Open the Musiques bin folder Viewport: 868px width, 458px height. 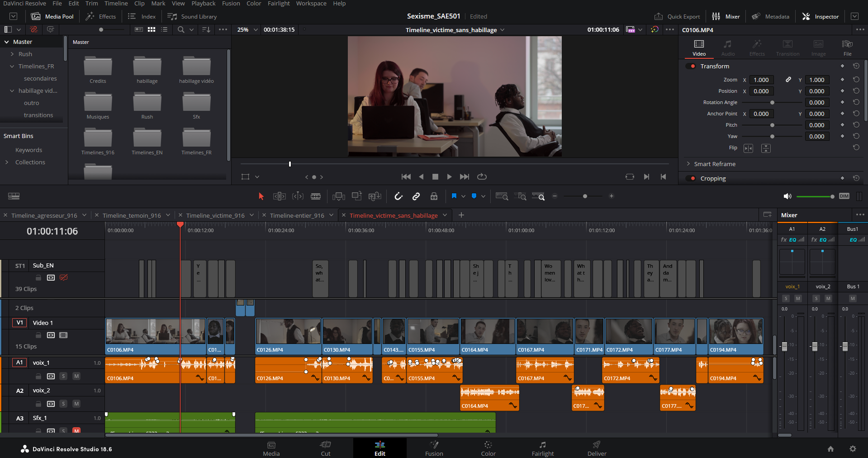98,106
